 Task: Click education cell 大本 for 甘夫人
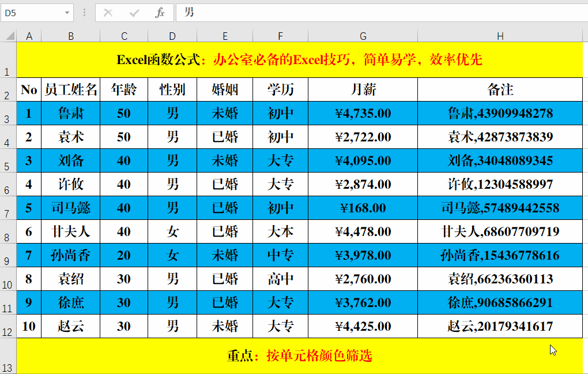click(x=281, y=231)
